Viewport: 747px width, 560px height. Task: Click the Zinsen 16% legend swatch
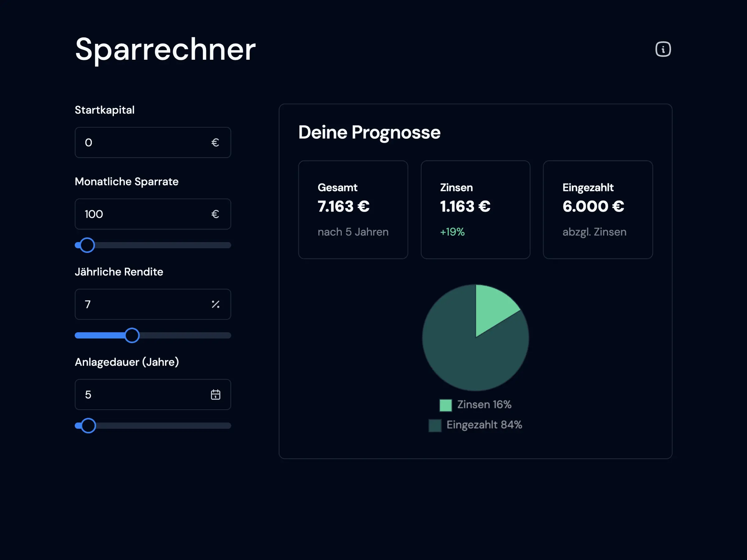coord(445,405)
